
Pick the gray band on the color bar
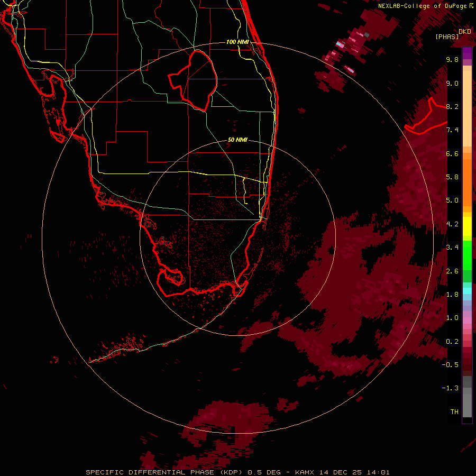(467, 398)
